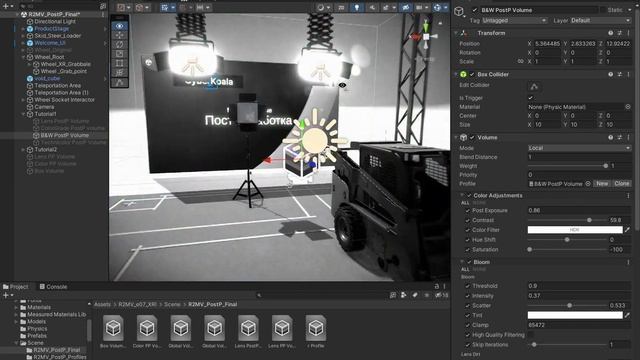Toggle Volume component enabled checkbox
Image resolution: width=640 pixels, height=360 pixels.
[472, 138]
